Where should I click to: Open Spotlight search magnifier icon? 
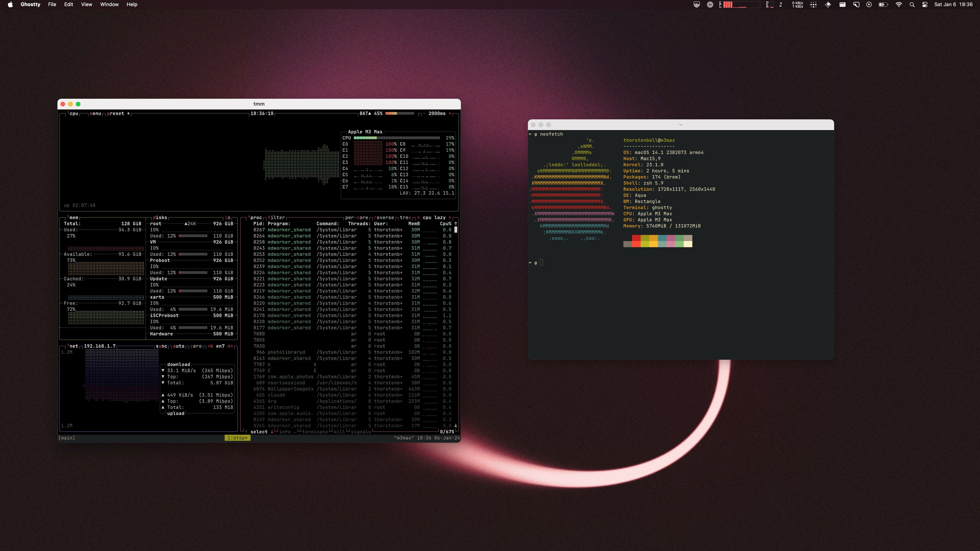tap(912, 5)
